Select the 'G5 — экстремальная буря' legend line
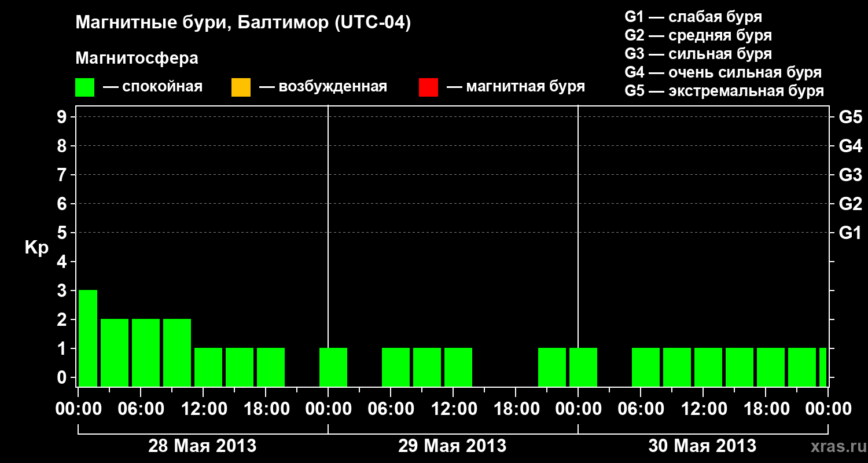The image size is (868, 463). pos(724,91)
